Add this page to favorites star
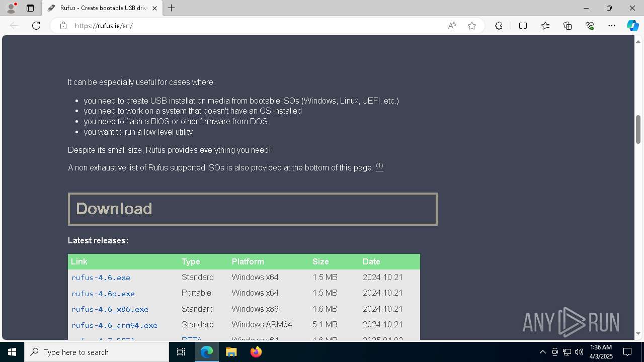The height and width of the screenshot is (362, 644). (472, 26)
